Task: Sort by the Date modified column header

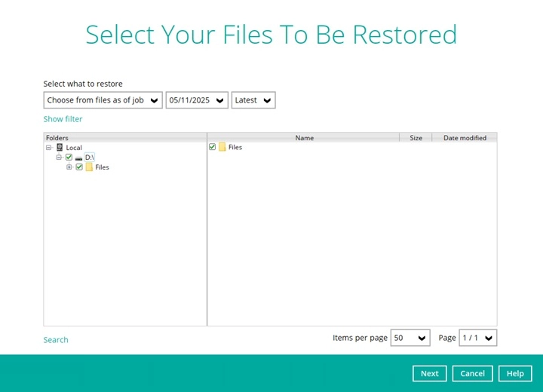Action: tap(465, 138)
